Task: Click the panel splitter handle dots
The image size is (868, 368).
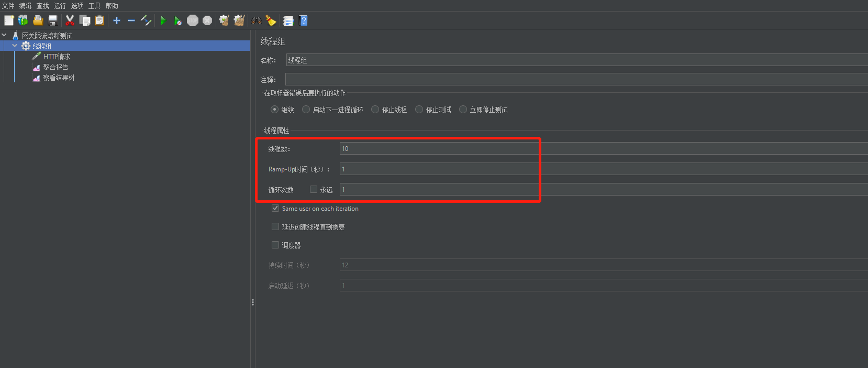Action: click(x=253, y=302)
